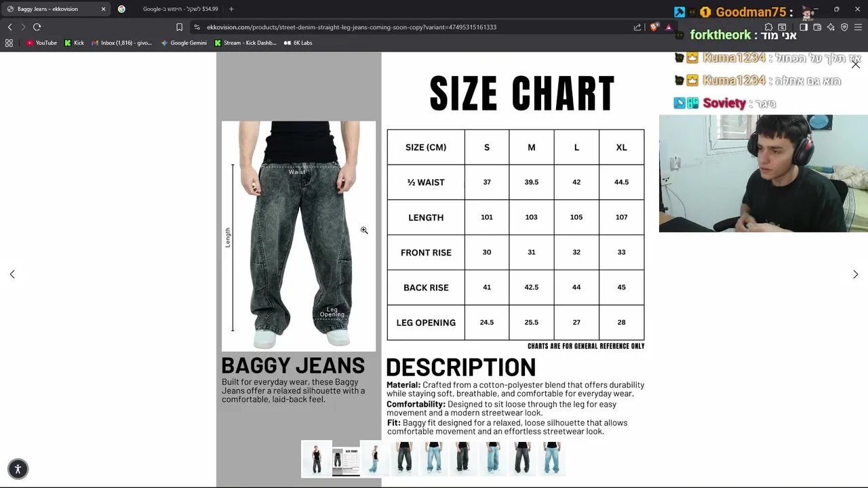Bookmark this page with the bookmark icon
The image size is (868, 488).
coord(179,27)
